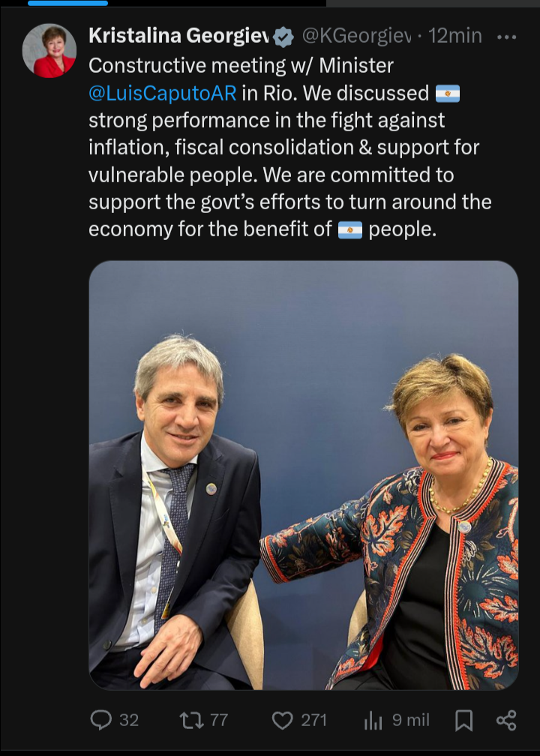The height and width of the screenshot is (756, 540).
Task: Click the 77 reposts count
Action: 219,720
